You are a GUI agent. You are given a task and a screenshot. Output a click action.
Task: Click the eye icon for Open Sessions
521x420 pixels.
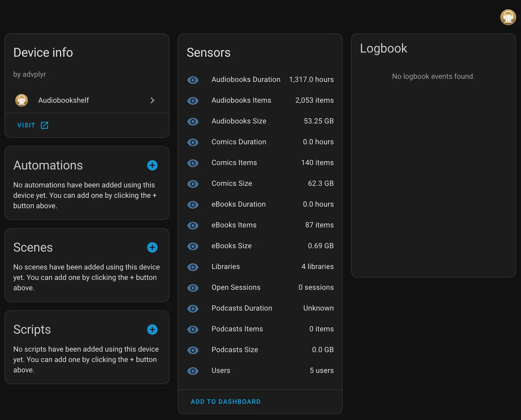[193, 288]
